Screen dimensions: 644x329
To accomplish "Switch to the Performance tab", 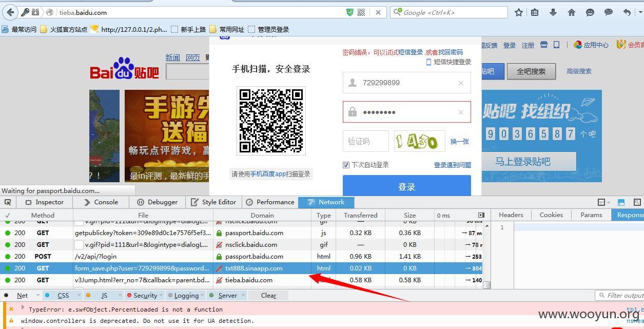I will coord(270,202).
